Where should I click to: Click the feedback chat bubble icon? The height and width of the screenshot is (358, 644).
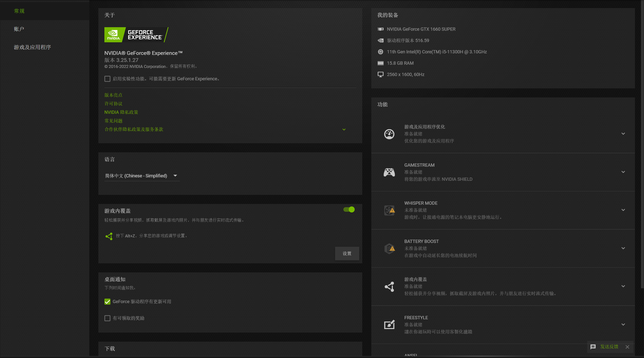click(593, 347)
